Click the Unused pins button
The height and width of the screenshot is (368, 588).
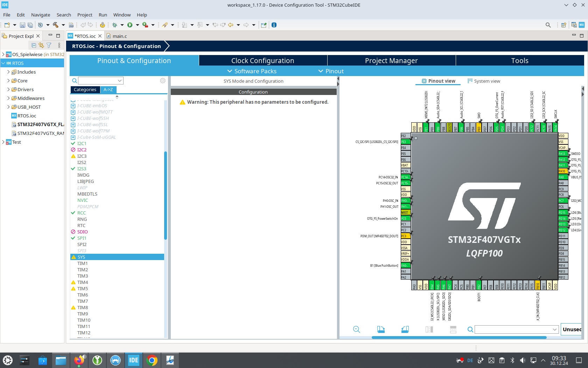point(572,329)
